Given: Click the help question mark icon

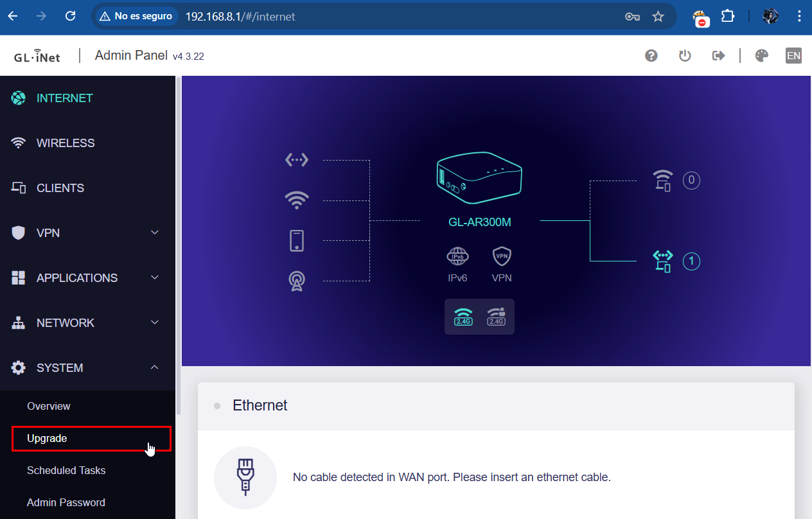Looking at the screenshot, I should pos(651,56).
